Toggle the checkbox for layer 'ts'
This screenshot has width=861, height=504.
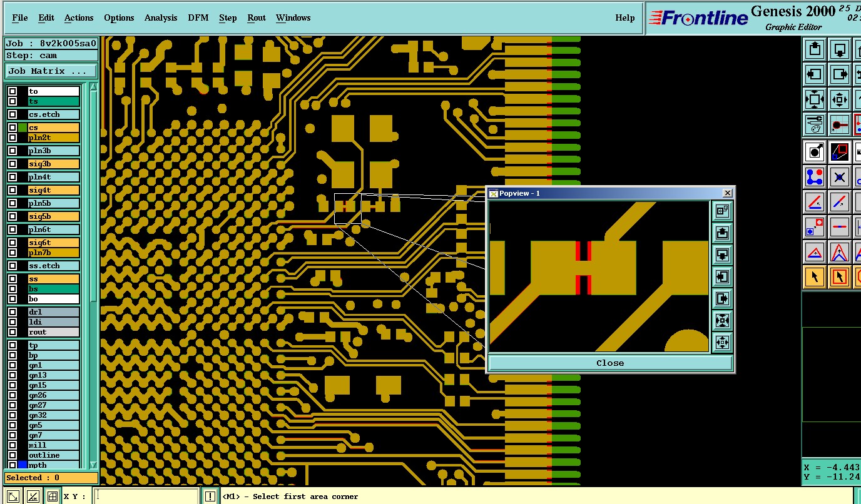(x=13, y=101)
